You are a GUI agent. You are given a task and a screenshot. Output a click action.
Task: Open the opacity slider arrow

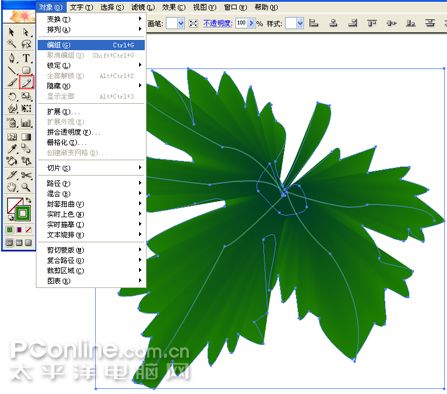pyautogui.click(x=251, y=23)
